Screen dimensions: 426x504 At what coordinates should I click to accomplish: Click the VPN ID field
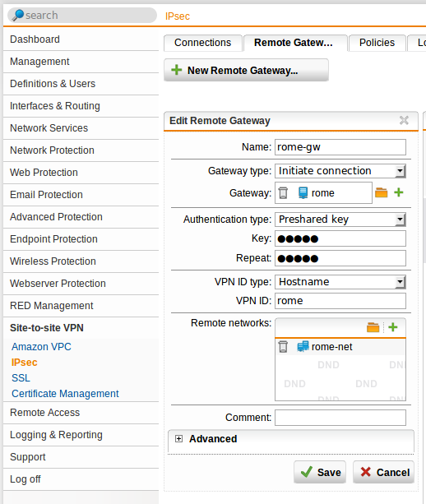click(x=340, y=301)
